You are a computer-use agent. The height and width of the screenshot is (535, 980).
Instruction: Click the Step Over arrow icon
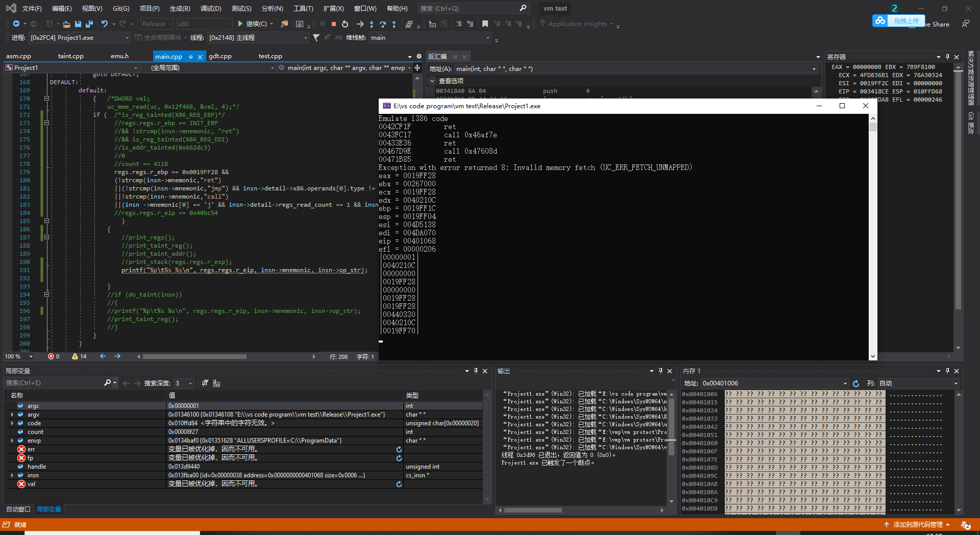coord(383,24)
